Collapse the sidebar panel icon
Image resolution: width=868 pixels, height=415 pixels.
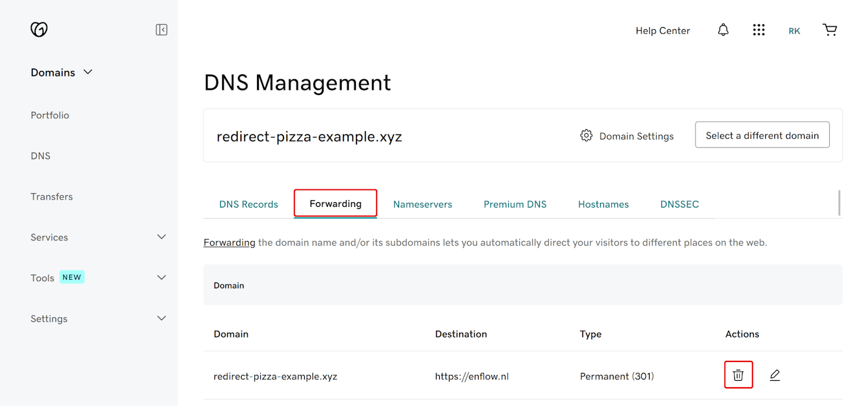coord(161,30)
